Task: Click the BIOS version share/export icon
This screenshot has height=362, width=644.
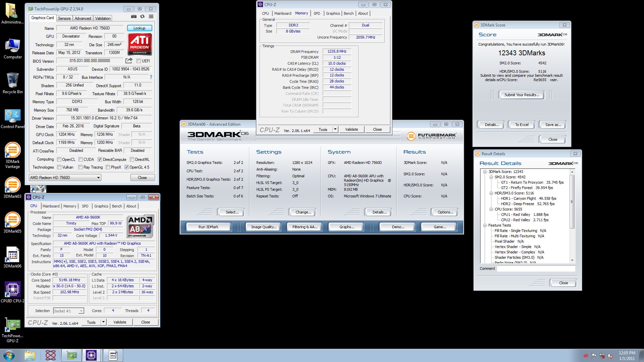Action: 129,61
